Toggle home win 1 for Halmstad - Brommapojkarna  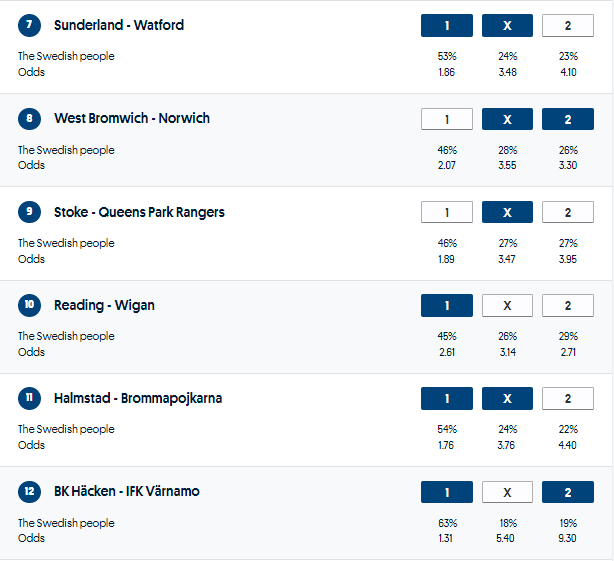tap(447, 398)
